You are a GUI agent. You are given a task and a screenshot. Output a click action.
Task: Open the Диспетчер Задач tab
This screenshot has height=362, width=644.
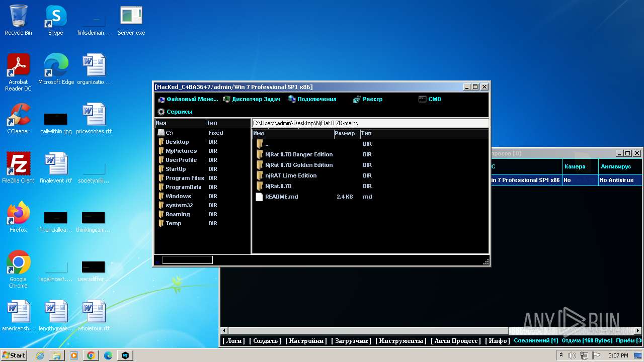[x=252, y=99]
